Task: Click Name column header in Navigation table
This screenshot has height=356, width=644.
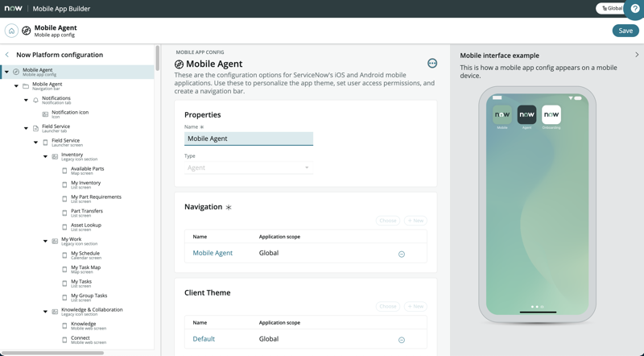Action: 200,237
